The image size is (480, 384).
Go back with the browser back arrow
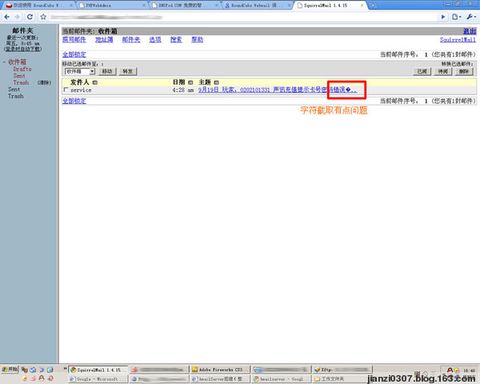click(x=7, y=17)
